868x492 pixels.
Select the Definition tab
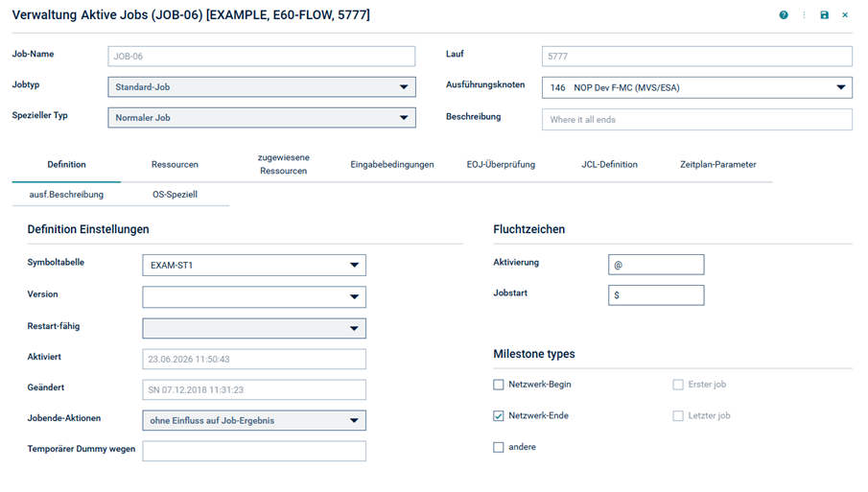(x=66, y=164)
